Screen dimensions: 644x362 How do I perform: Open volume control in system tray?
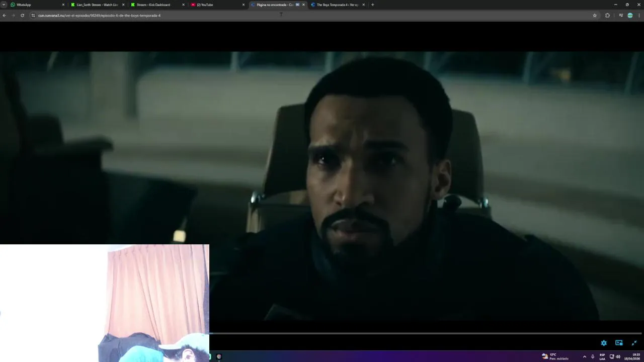pyautogui.click(x=618, y=356)
